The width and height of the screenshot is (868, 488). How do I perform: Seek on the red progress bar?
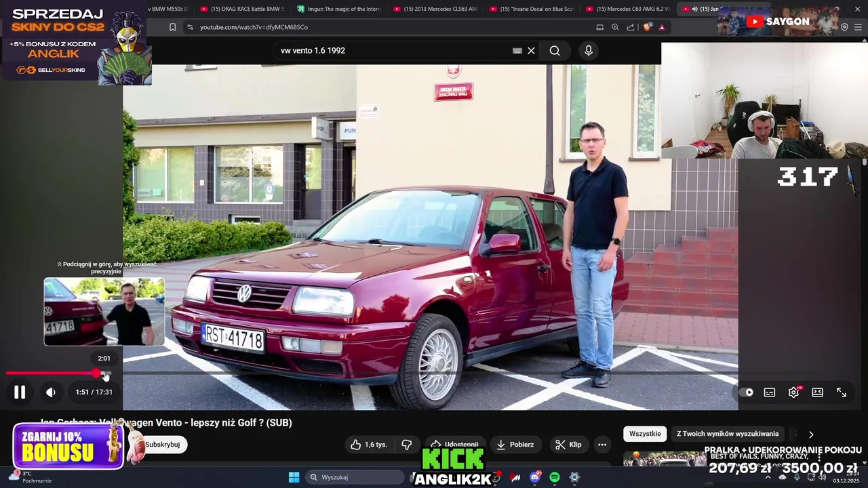(51, 373)
